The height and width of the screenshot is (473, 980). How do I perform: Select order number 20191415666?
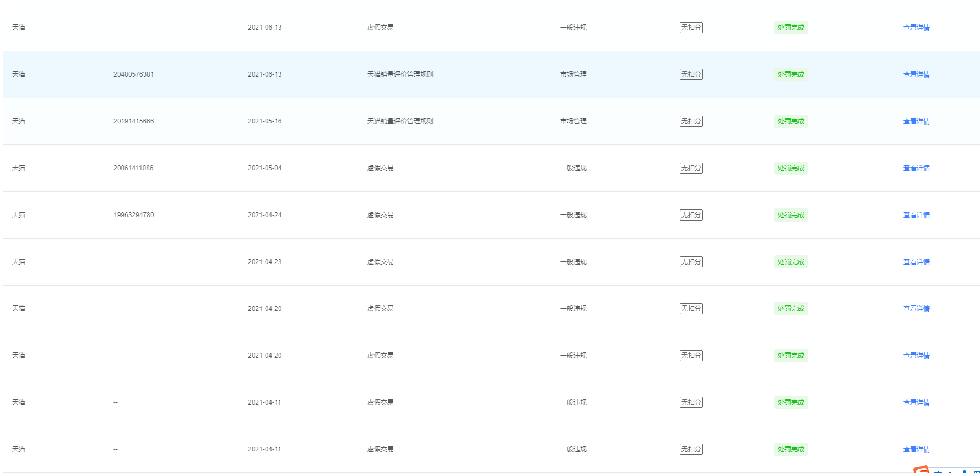[134, 121]
